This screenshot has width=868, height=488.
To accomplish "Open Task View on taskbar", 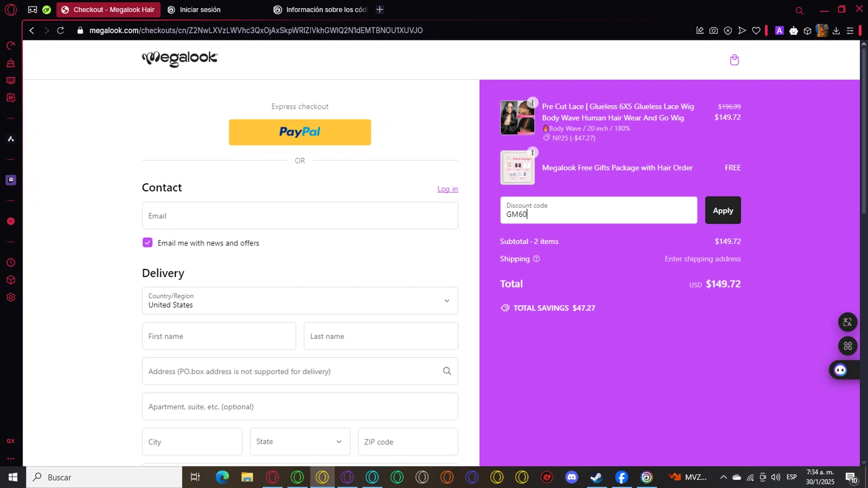I will tap(195, 477).
